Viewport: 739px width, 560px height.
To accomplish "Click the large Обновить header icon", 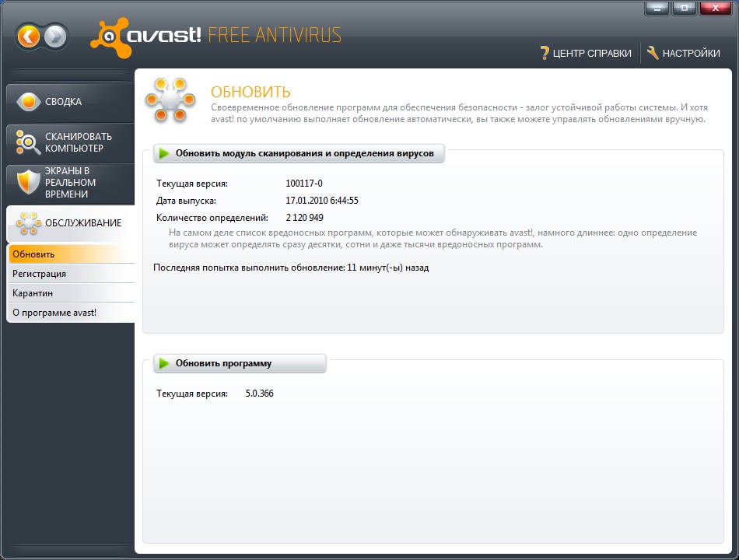I will point(170,100).
